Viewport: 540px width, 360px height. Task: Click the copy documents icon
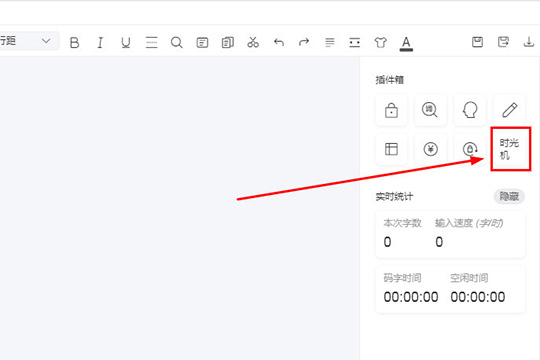[228, 43]
